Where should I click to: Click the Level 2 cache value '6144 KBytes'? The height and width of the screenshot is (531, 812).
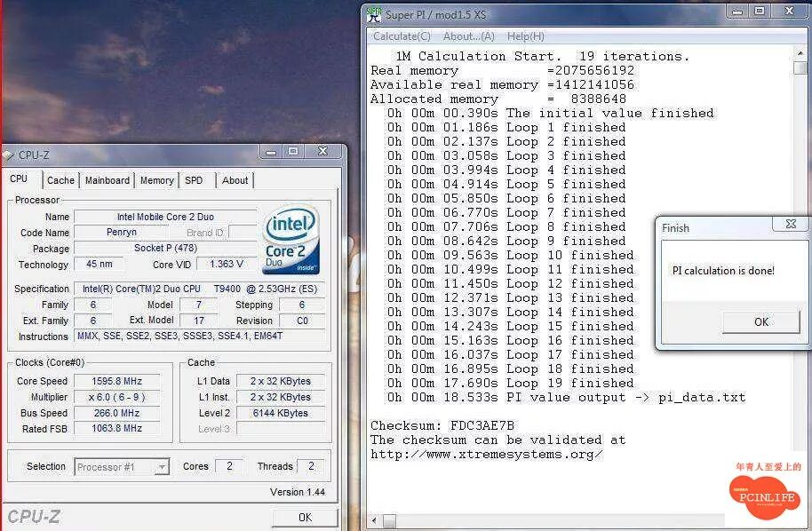click(281, 413)
